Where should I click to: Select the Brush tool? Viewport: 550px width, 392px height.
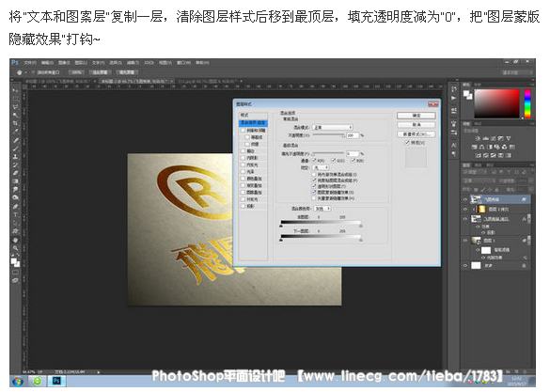[x=15, y=149]
